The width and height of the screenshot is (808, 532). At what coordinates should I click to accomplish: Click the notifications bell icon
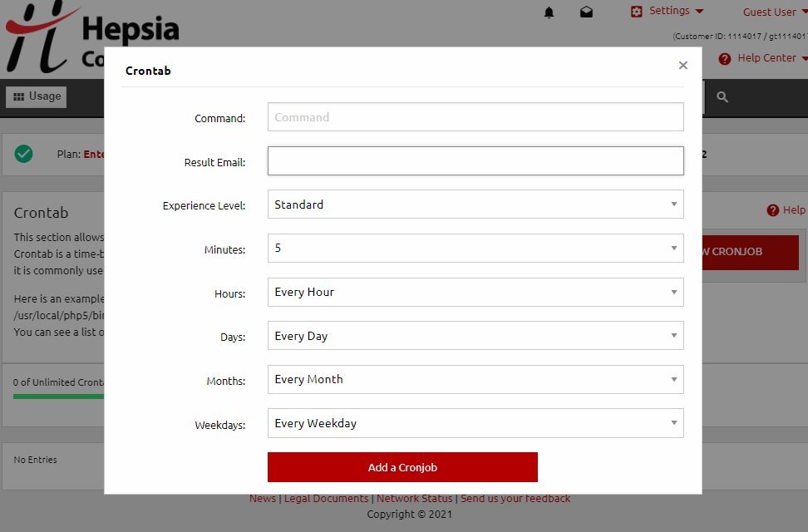pyautogui.click(x=549, y=12)
